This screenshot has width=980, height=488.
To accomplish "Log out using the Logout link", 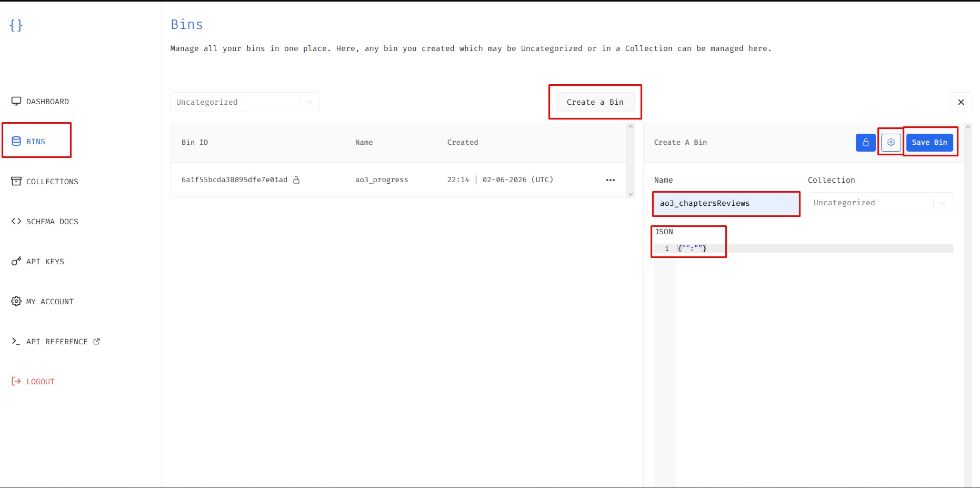I will click(x=33, y=382).
